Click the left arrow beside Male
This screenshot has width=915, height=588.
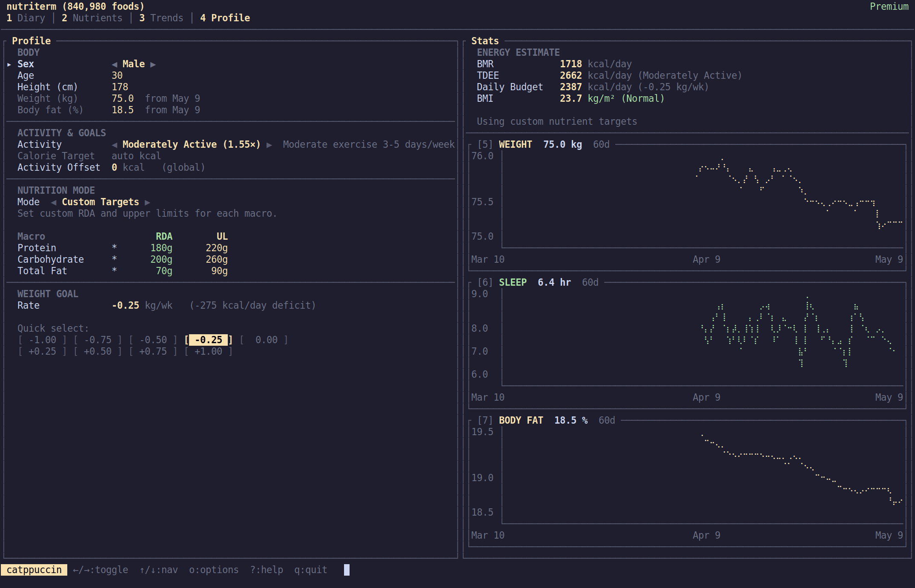(x=114, y=64)
